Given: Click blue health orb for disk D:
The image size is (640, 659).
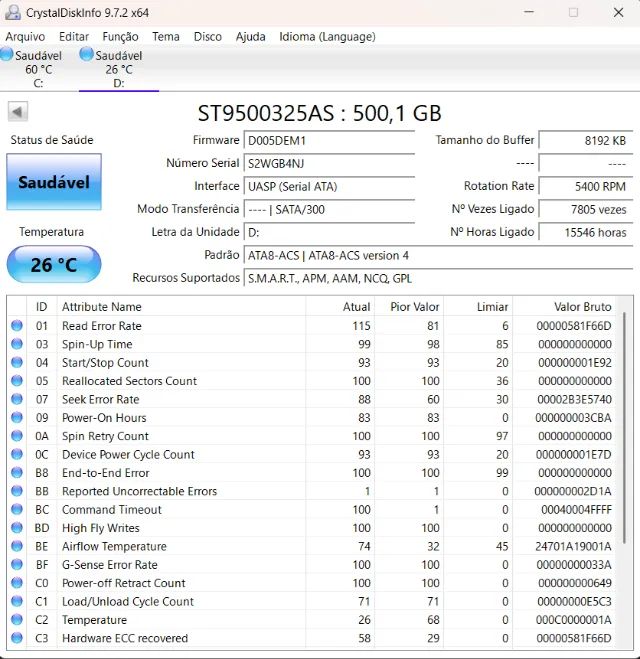Looking at the screenshot, I should click(x=87, y=54).
